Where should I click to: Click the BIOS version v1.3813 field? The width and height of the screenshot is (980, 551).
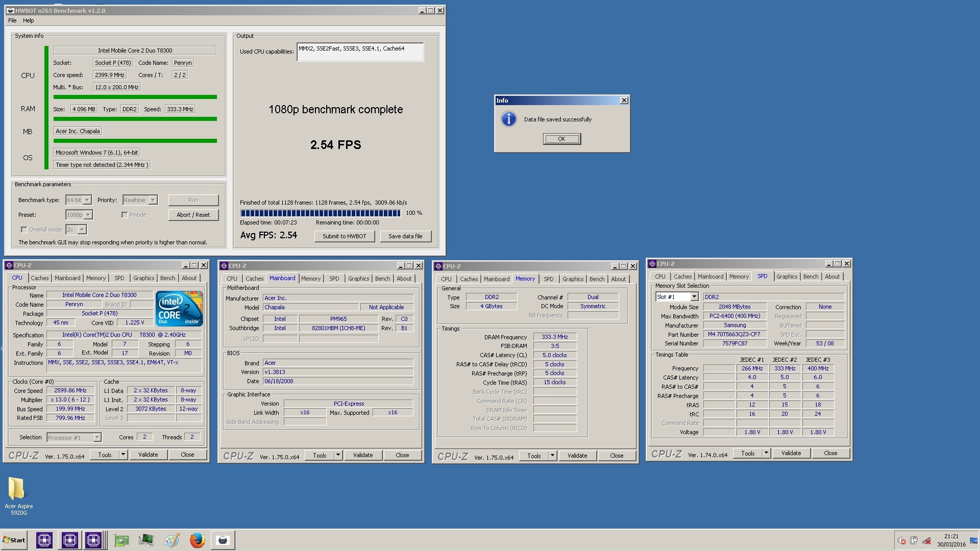tap(338, 372)
